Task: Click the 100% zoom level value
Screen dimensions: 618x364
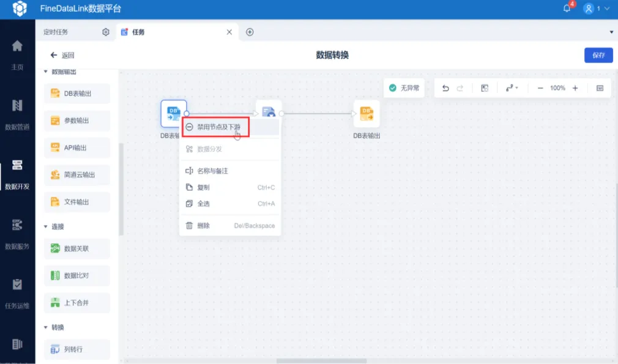Action: pos(557,88)
